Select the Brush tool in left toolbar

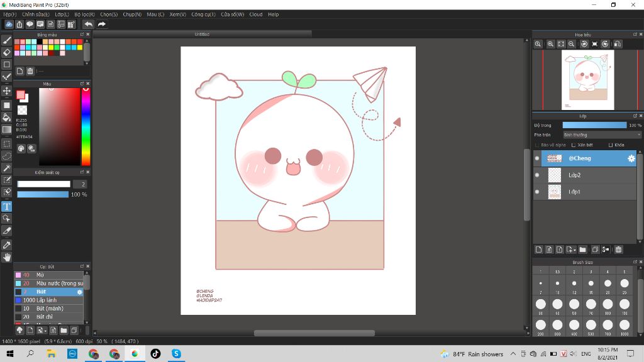(x=6, y=40)
